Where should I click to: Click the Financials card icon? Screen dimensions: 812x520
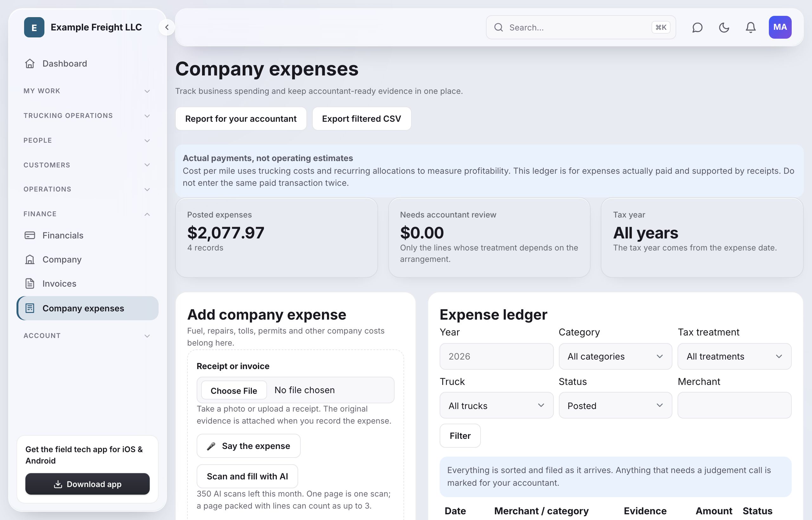[x=30, y=235]
